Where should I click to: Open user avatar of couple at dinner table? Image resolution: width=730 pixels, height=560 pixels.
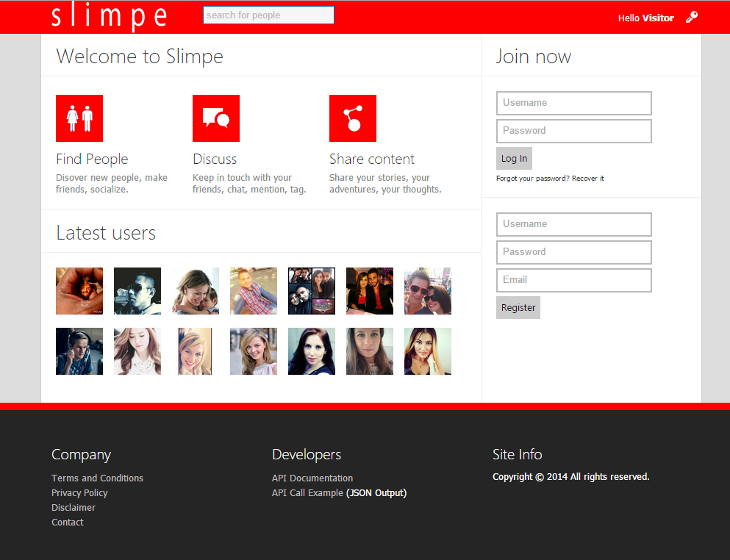tap(370, 291)
